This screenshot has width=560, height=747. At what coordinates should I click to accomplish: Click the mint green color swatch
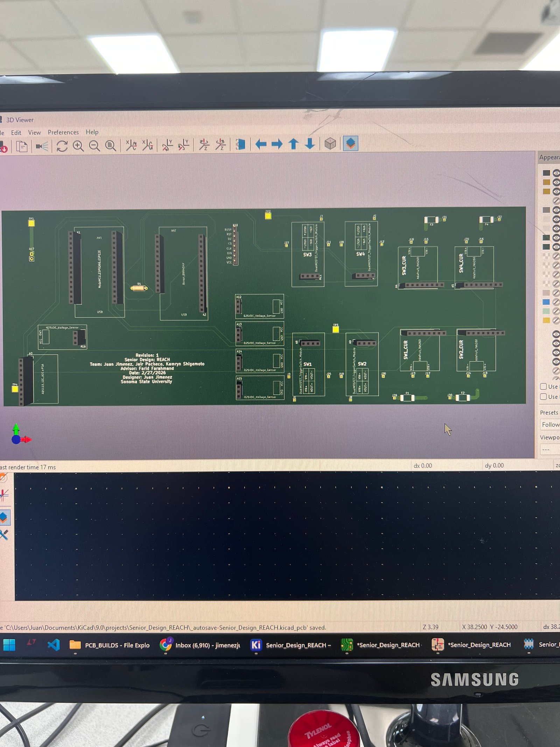[546, 311]
